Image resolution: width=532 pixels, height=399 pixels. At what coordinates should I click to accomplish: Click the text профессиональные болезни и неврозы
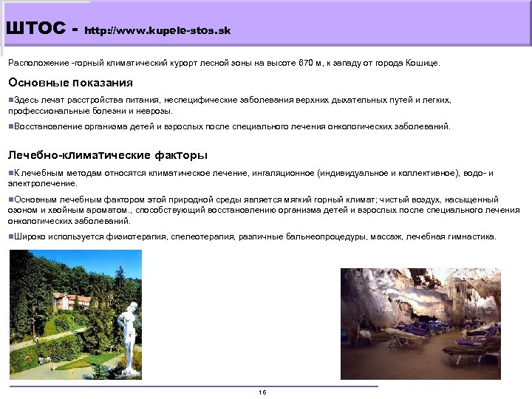pyautogui.click(x=90, y=111)
